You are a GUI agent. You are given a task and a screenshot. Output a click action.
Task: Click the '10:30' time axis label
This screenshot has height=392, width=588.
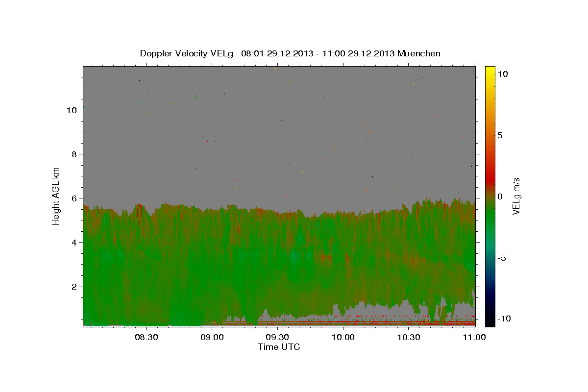coord(409,337)
